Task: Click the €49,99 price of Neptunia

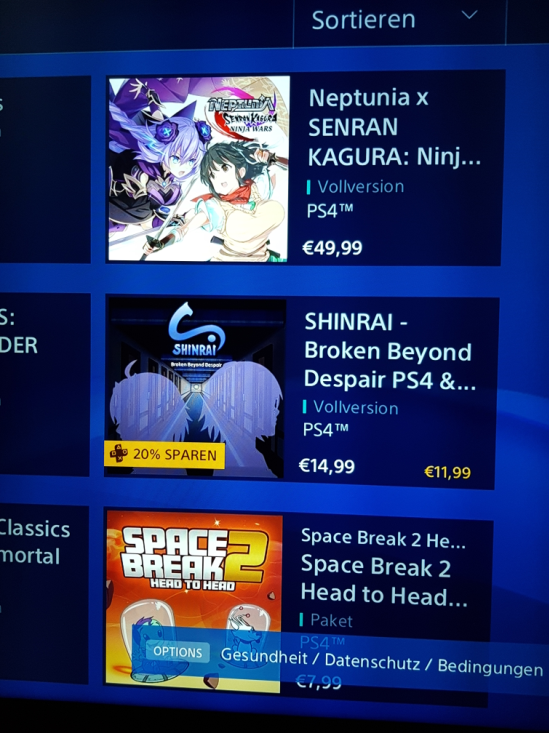Action: tap(332, 247)
